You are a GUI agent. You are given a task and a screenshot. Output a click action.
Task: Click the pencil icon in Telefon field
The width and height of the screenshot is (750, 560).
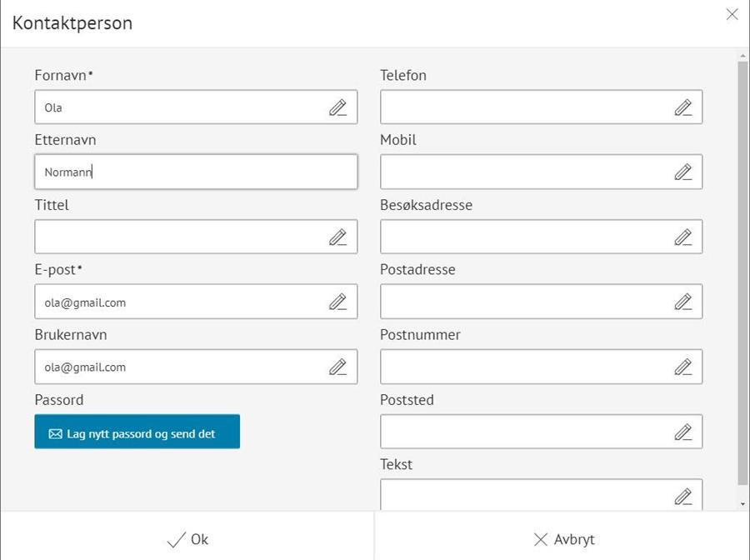click(x=683, y=107)
